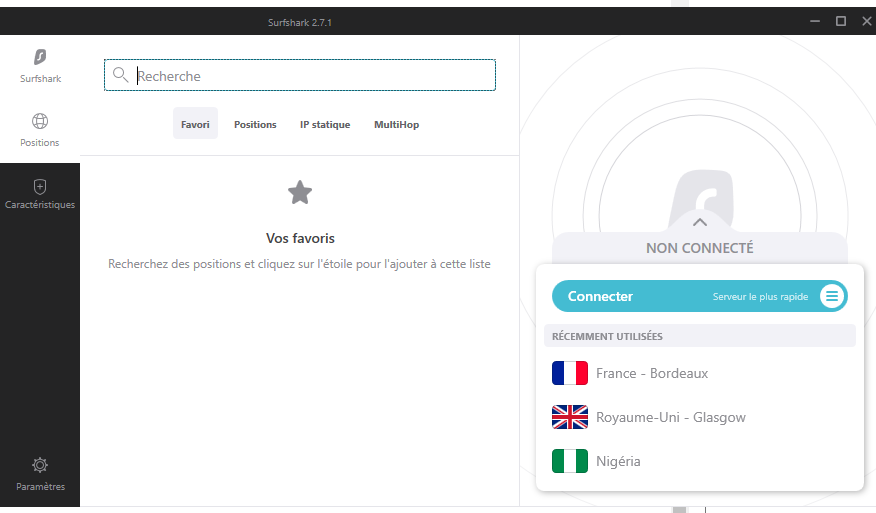Click the magnifying glass search icon
This screenshot has width=876, height=513.
click(x=120, y=75)
